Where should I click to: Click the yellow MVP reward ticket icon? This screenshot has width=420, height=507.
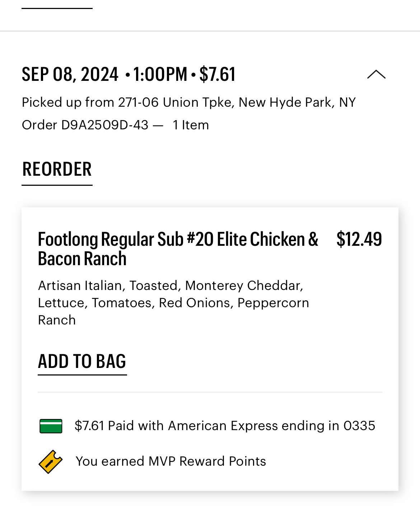[50, 461]
